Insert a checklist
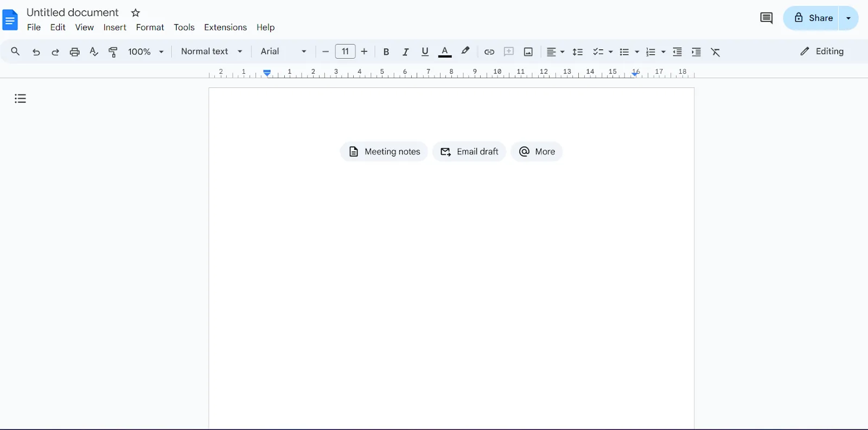 coord(598,52)
